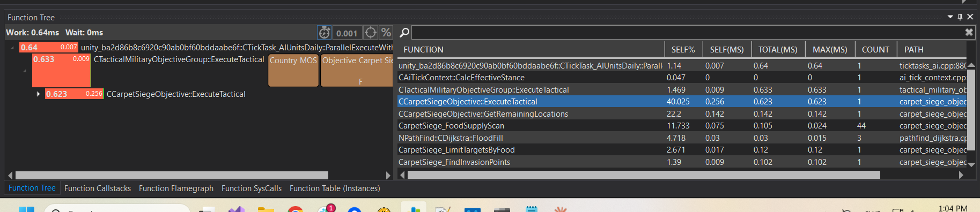980x212 pixels.
Task: Select the CarpetSiege_LimitTargetsByFood row
Action: (682, 150)
